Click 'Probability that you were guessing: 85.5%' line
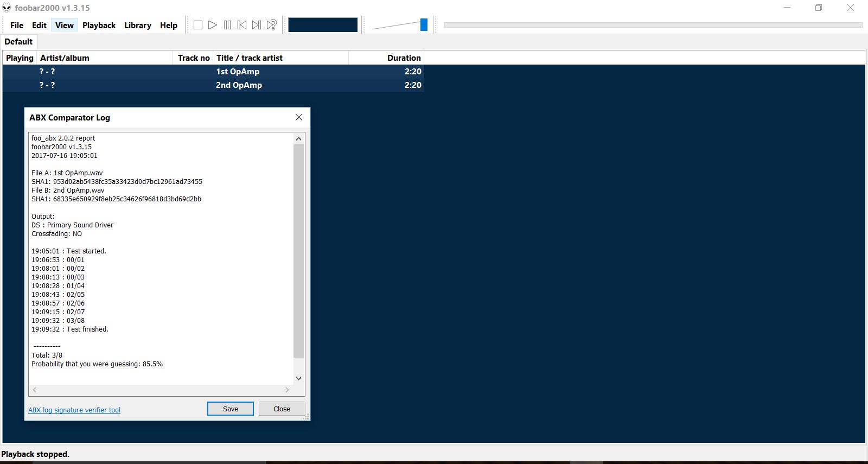The height and width of the screenshot is (464, 868). tap(97, 364)
